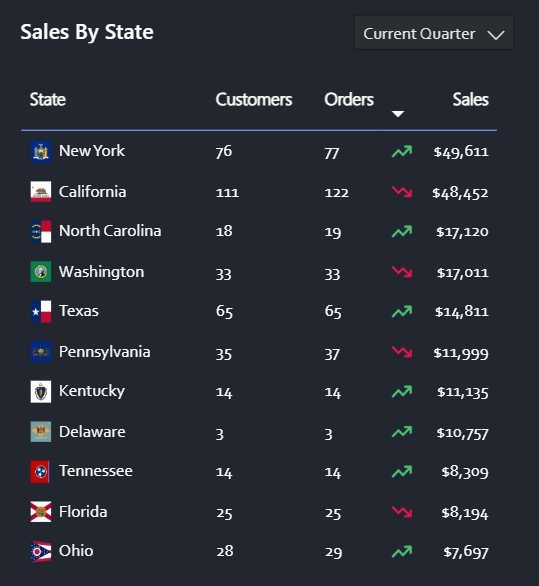Select the Texas flag icon
539x586 pixels.
[x=41, y=311]
